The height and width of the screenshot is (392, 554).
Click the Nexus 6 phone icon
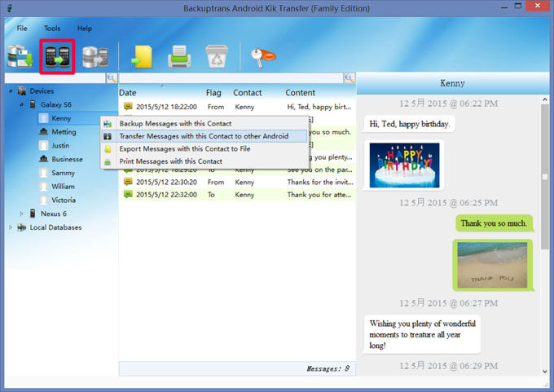point(33,214)
